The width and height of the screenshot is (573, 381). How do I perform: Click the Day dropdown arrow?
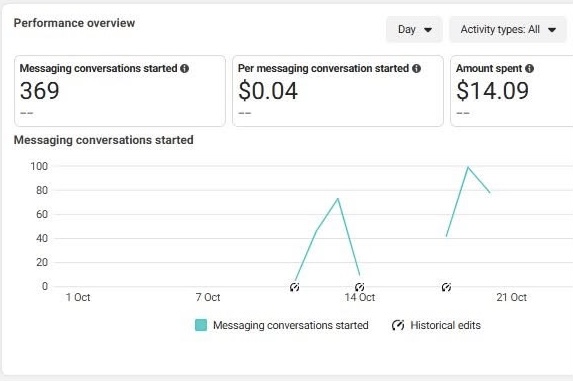coord(428,30)
